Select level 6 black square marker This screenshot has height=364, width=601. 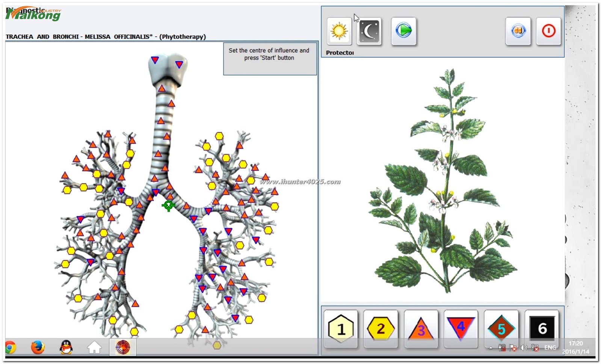click(x=542, y=329)
